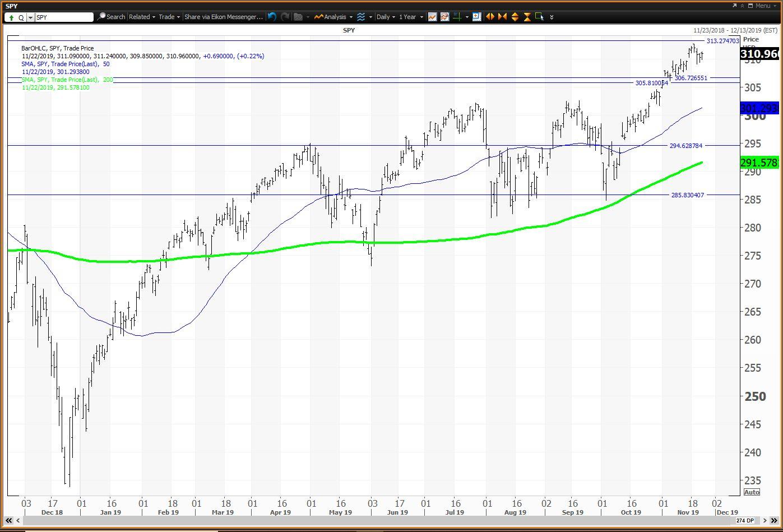783x532 pixels.
Task: Expand the wavy lines icon dropdown arrow
Action: coord(370,17)
